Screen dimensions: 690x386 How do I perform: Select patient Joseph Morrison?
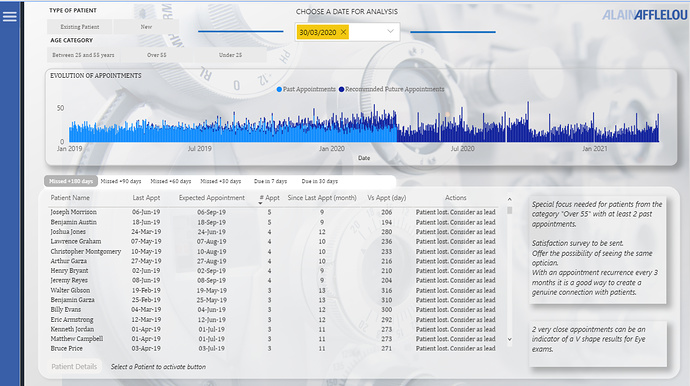(73, 212)
